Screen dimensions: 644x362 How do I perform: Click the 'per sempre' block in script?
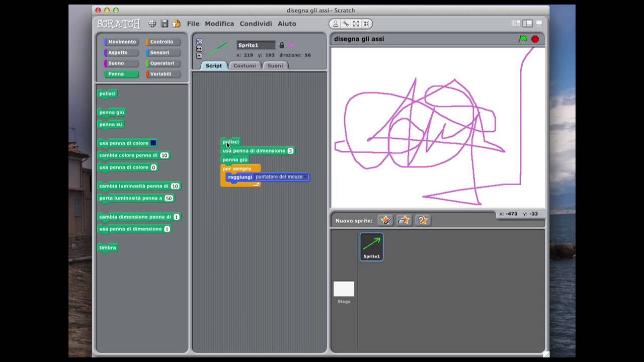[237, 168]
